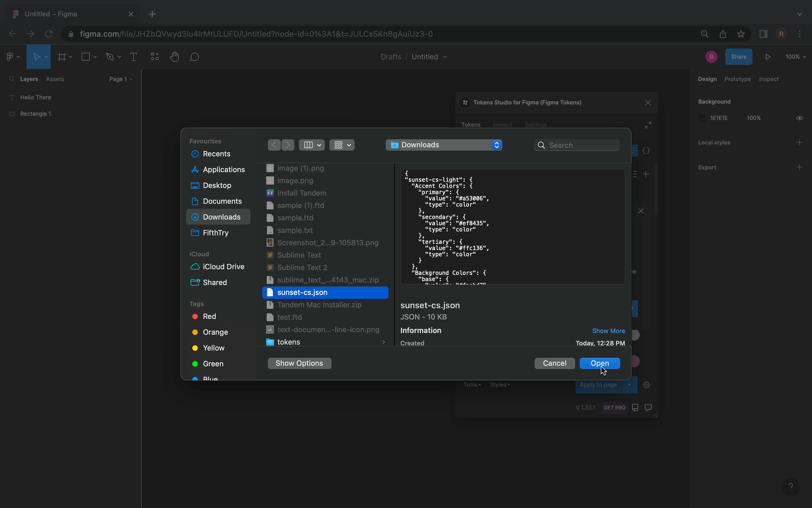The width and height of the screenshot is (812, 508).
Task: Collapse the Tokens Studio plugin window icon
Action: tap(648, 125)
